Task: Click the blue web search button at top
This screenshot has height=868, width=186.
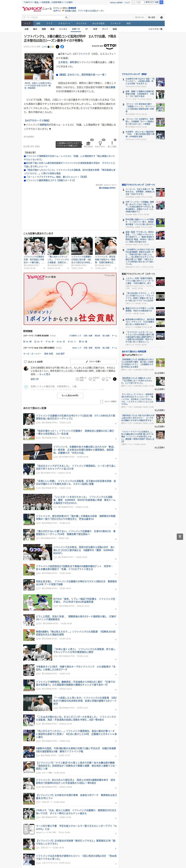Action: pyautogui.click(x=161, y=2)
